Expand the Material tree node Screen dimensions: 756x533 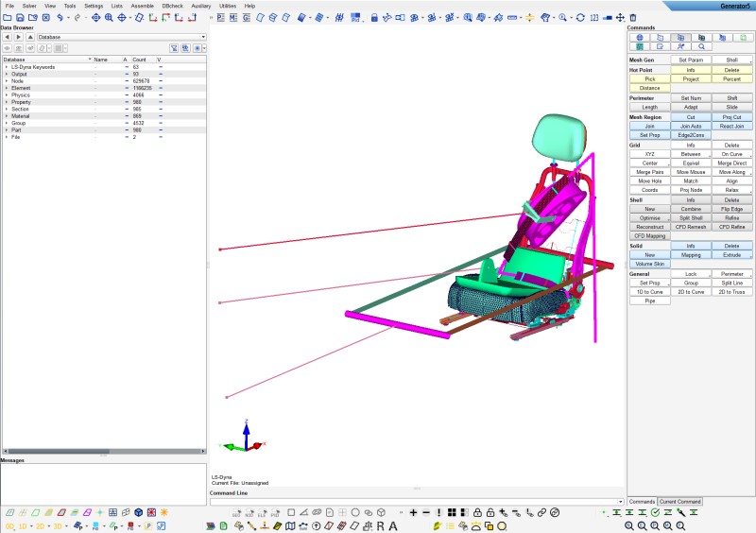pos(6,116)
